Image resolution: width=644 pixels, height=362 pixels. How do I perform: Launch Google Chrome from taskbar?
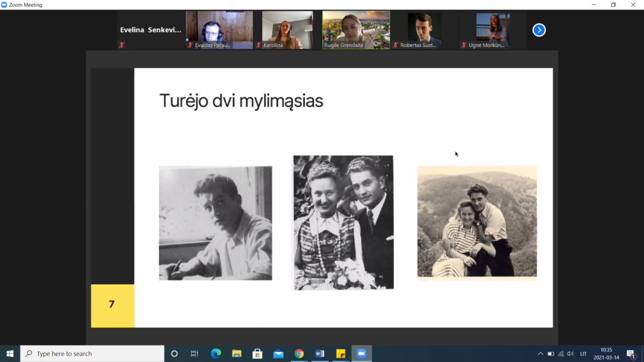[299, 354]
